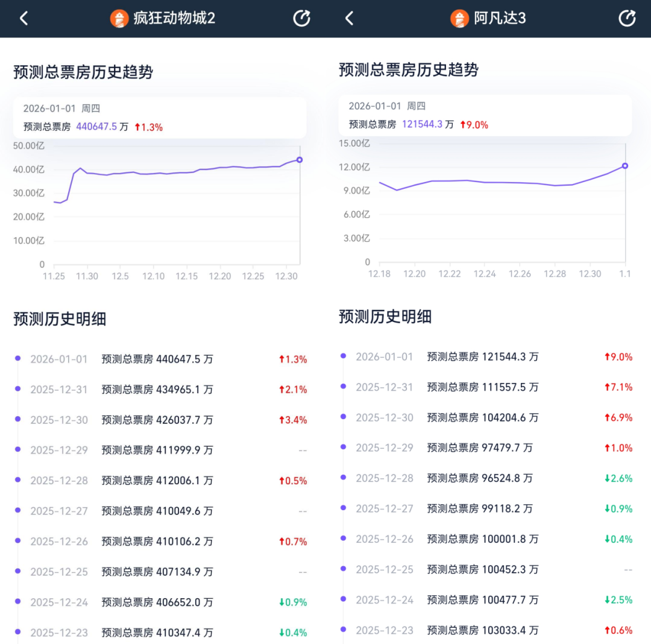Tap the movie poster icon next to 疯狂动物城2
This screenshot has height=644, width=651.
tap(119, 18)
